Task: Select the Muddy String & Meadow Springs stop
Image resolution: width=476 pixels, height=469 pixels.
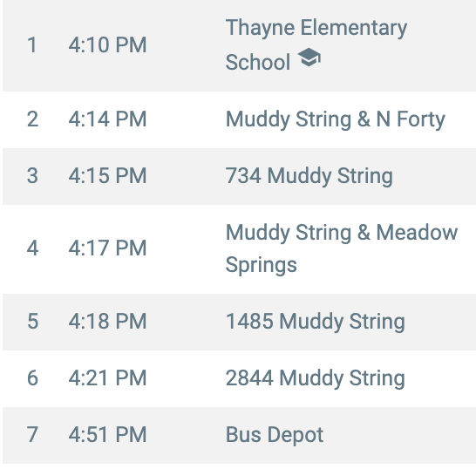Action: 239,249
